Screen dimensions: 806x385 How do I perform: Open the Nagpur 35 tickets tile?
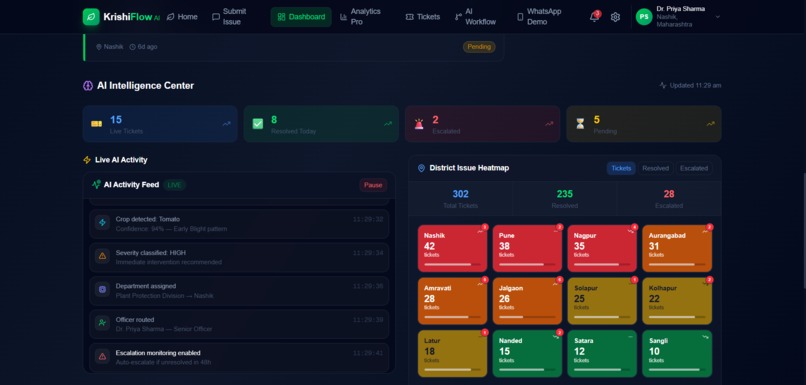tap(602, 248)
